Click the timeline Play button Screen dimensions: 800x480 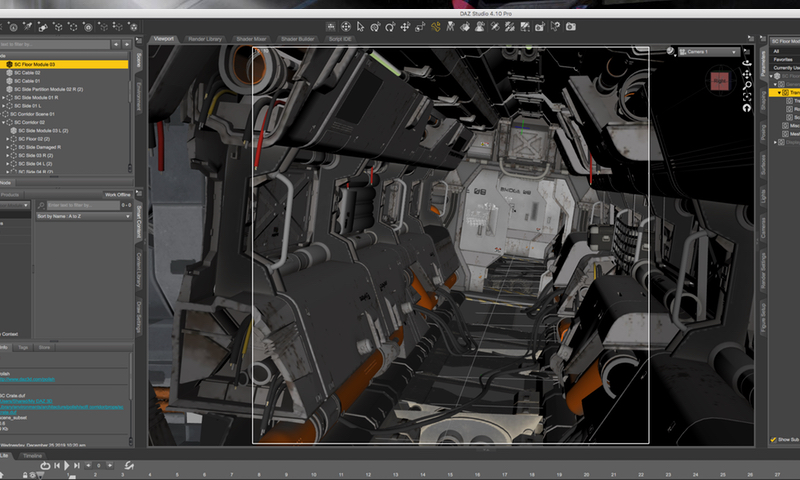(x=67, y=466)
